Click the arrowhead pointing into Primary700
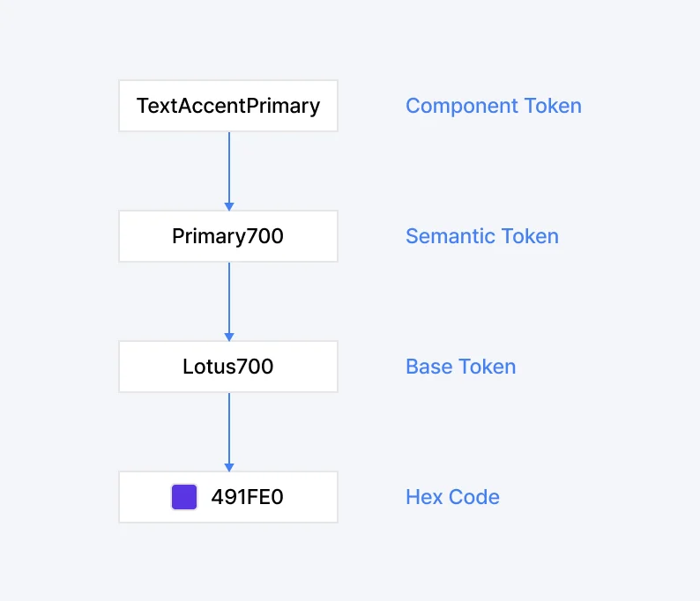The height and width of the screenshot is (601, 700). [x=229, y=206]
